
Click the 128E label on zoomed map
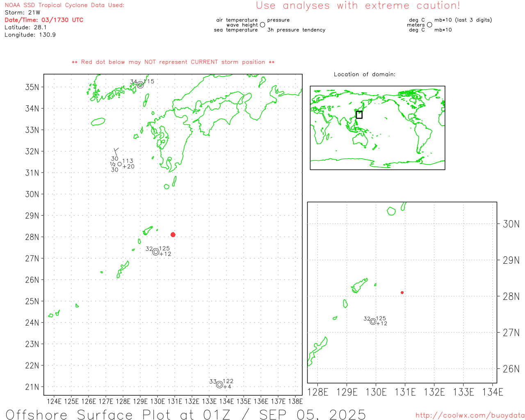click(318, 392)
